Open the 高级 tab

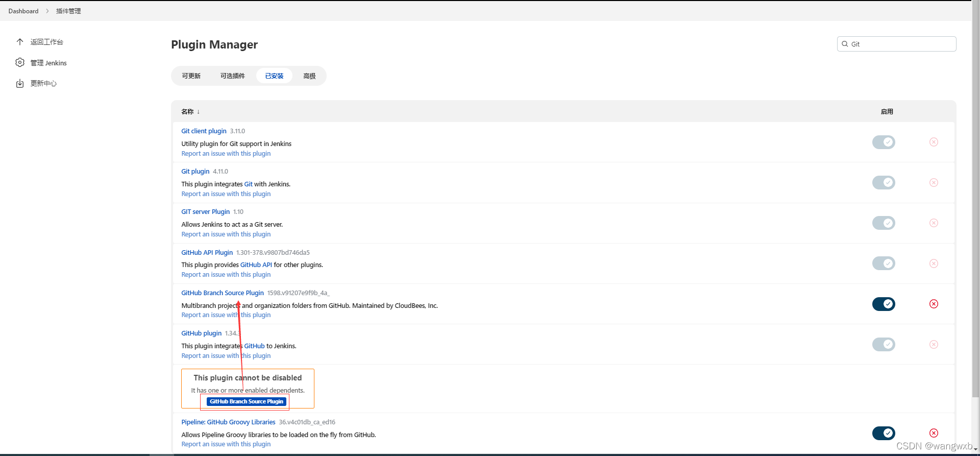309,76
